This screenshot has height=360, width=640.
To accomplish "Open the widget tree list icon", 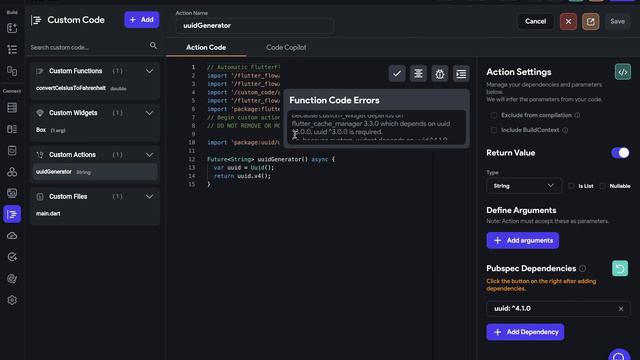I will pyautogui.click(x=12, y=49).
